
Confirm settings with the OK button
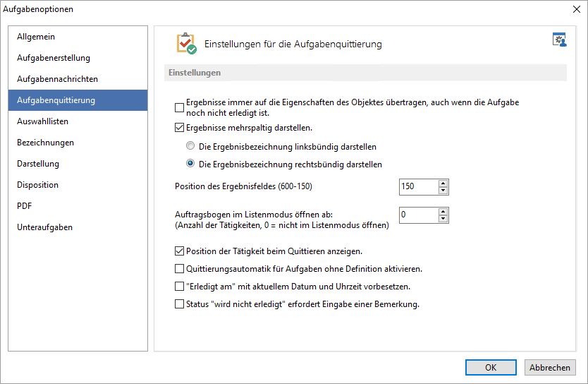coord(491,368)
